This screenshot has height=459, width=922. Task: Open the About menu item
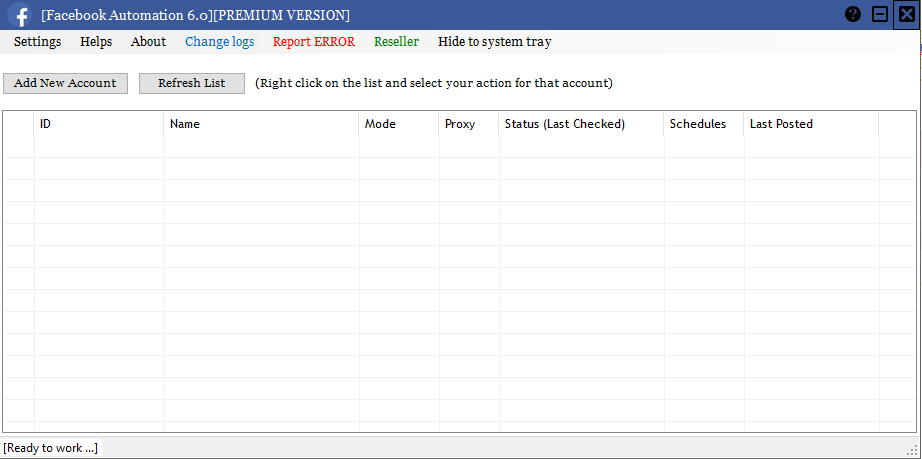(x=148, y=42)
